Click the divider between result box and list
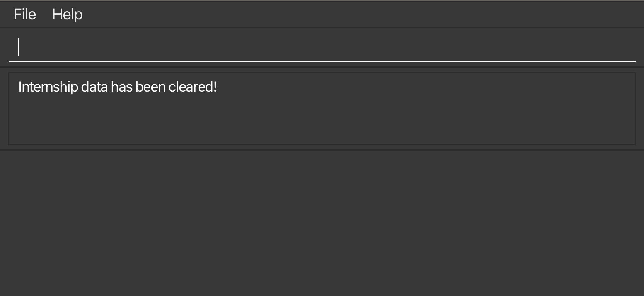The image size is (644, 296). [x=322, y=150]
